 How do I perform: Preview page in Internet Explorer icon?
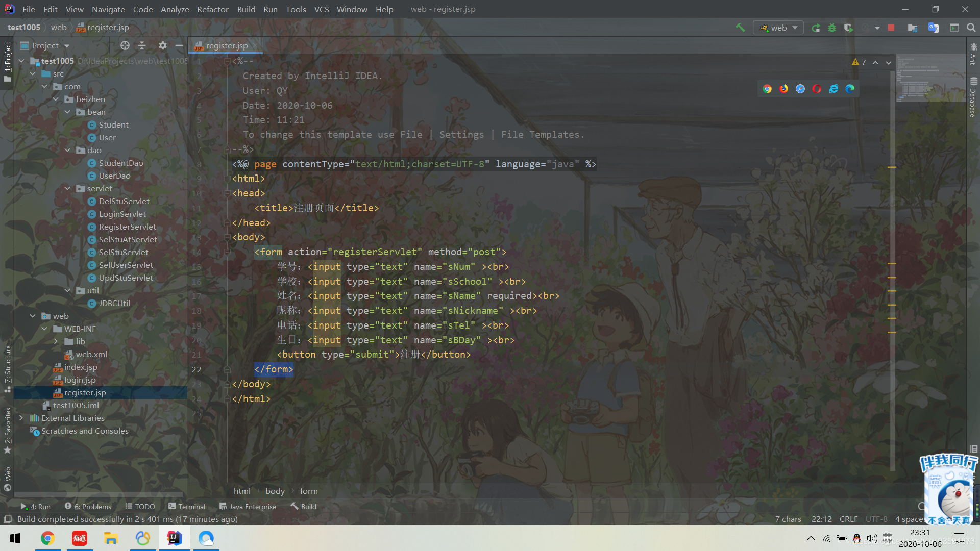tap(834, 89)
